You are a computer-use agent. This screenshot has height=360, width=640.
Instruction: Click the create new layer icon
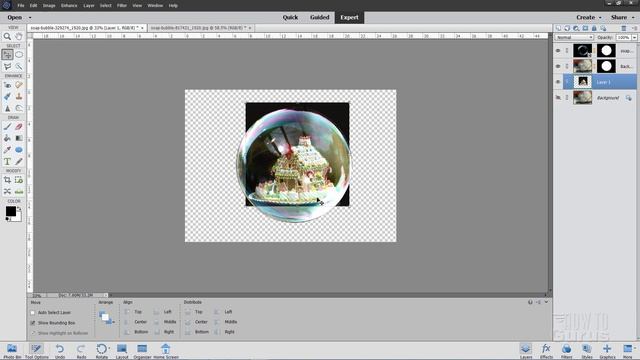tap(558, 28)
